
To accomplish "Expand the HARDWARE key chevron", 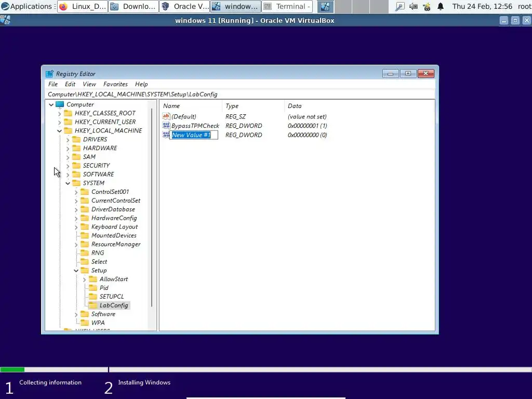I will coord(68,148).
